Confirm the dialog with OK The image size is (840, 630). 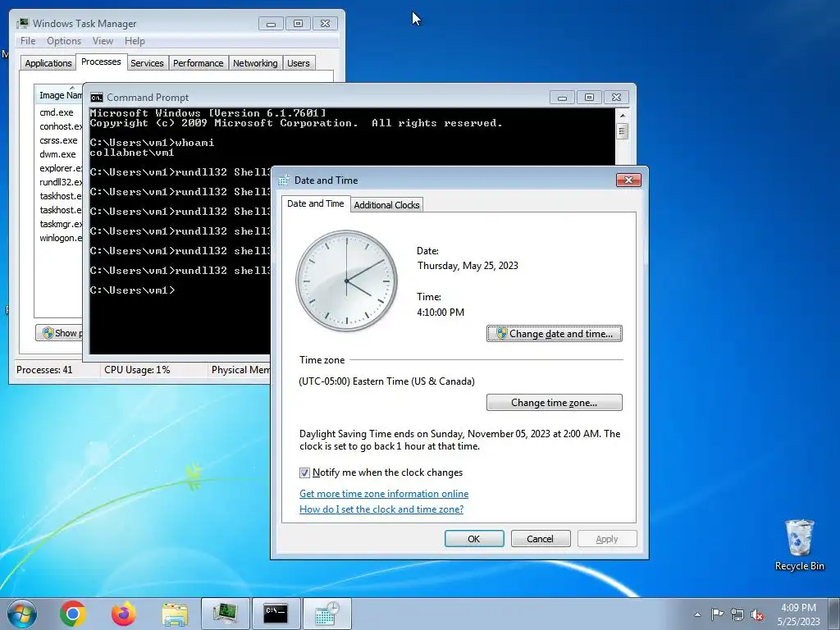[x=474, y=538]
